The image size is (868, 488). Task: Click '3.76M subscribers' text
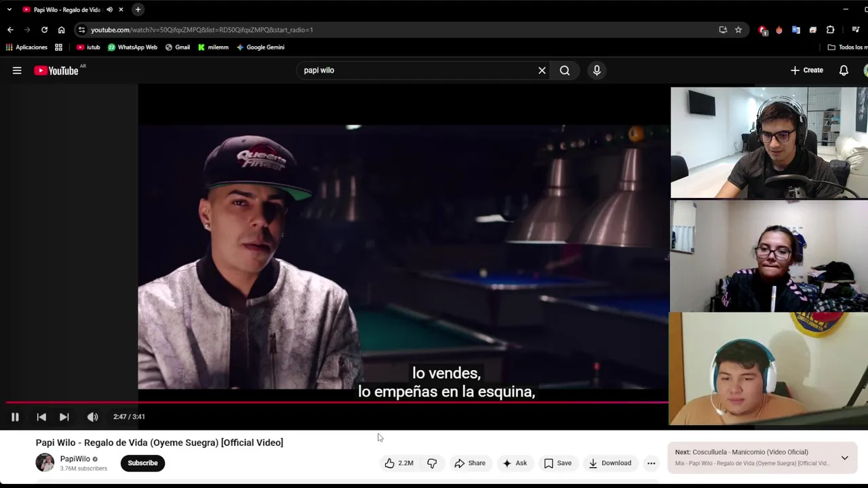[83, 468]
